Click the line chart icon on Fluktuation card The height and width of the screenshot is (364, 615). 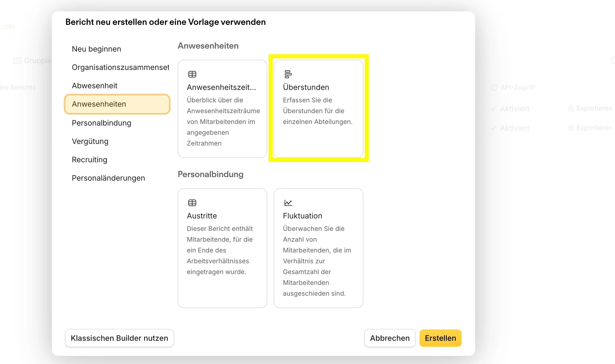288,203
